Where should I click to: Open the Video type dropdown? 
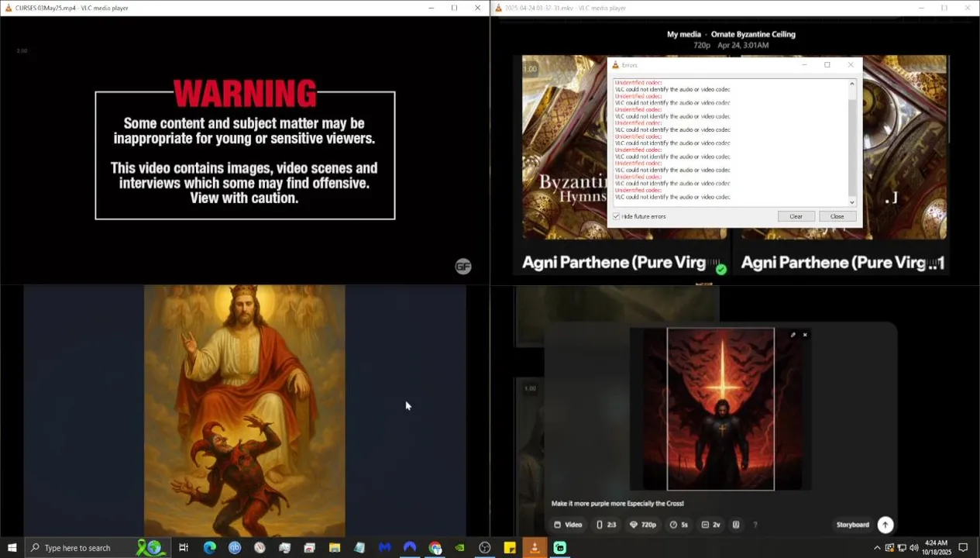(568, 525)
